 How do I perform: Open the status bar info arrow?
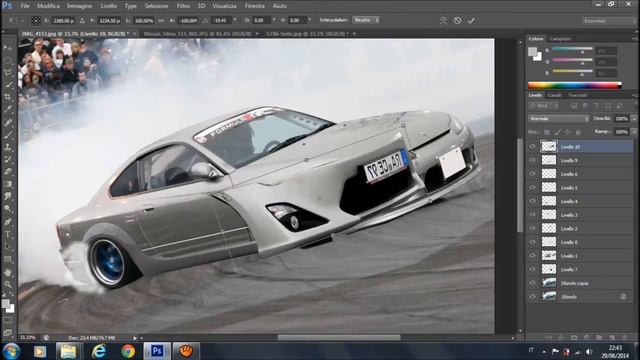[135, 338]
